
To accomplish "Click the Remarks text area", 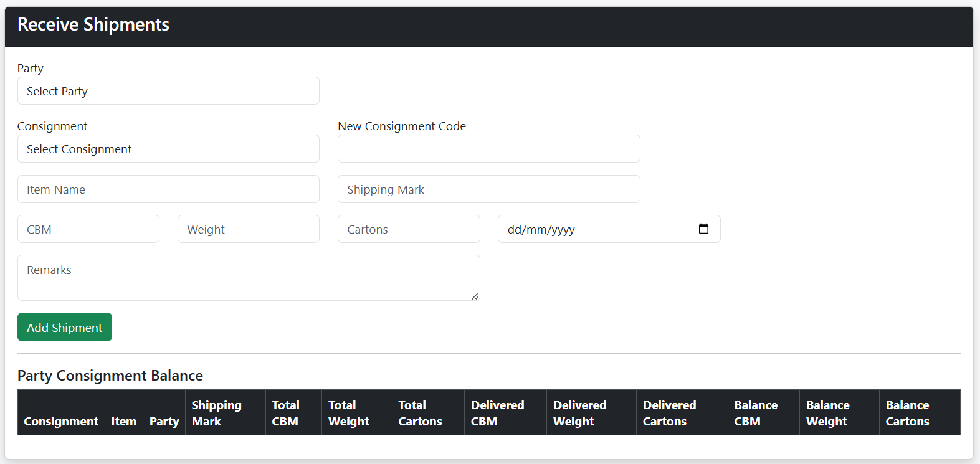I will click(249, 278).
